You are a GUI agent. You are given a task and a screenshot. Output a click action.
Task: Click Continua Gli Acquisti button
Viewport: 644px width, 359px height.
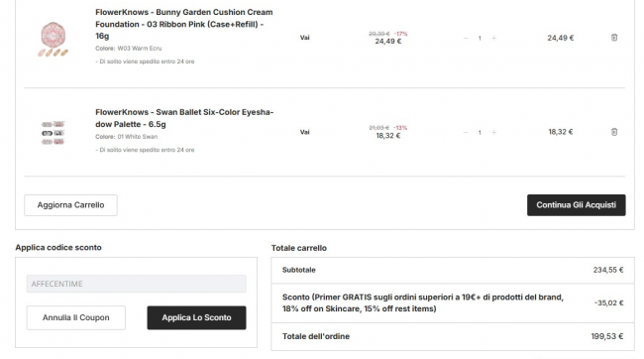[577, 205]
